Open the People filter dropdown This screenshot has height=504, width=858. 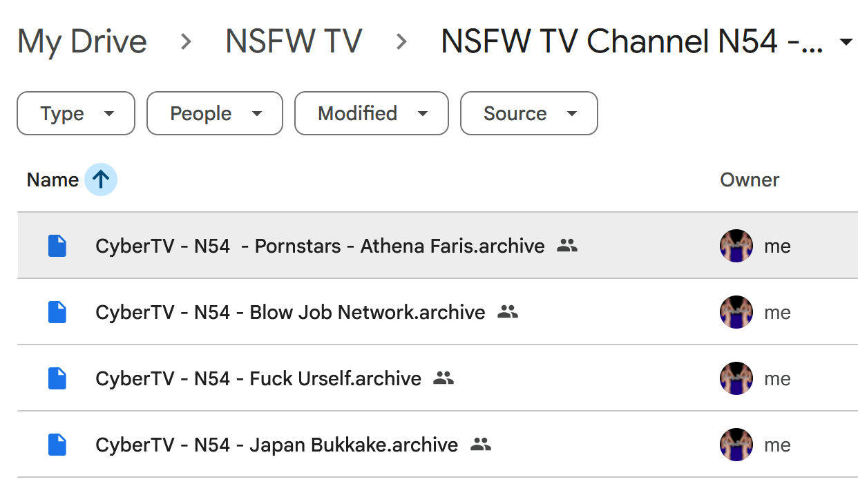point(215,113)
